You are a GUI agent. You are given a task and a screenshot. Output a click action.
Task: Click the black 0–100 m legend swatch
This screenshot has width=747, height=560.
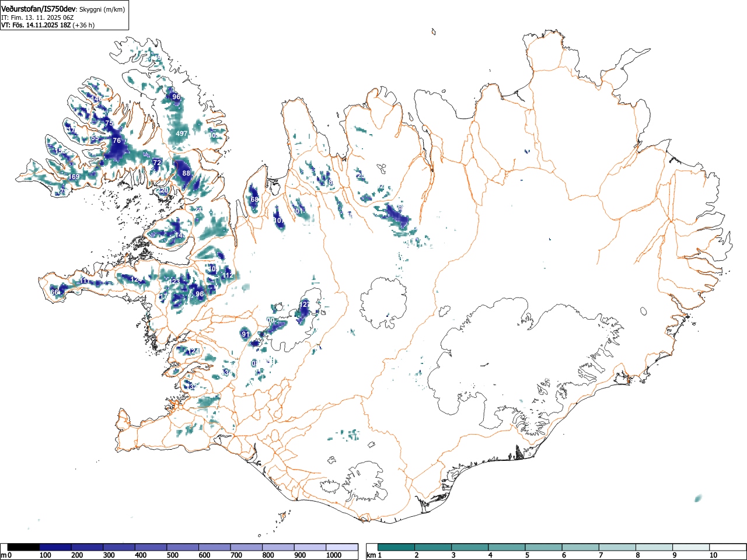click(24, 547)
